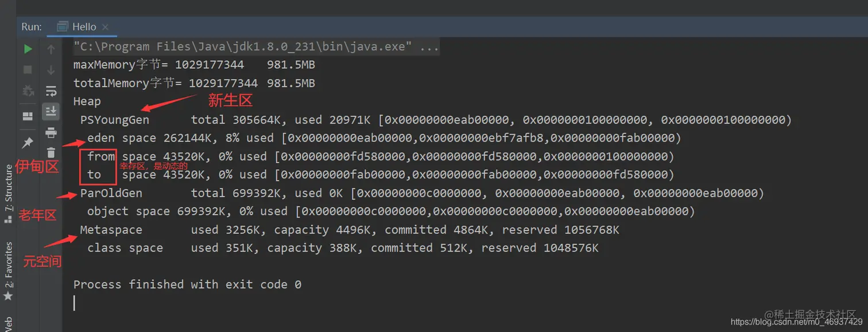Click the totalMemory 981.5MB output line
This screenshot has height=332, width=868.
pos(194,83)
